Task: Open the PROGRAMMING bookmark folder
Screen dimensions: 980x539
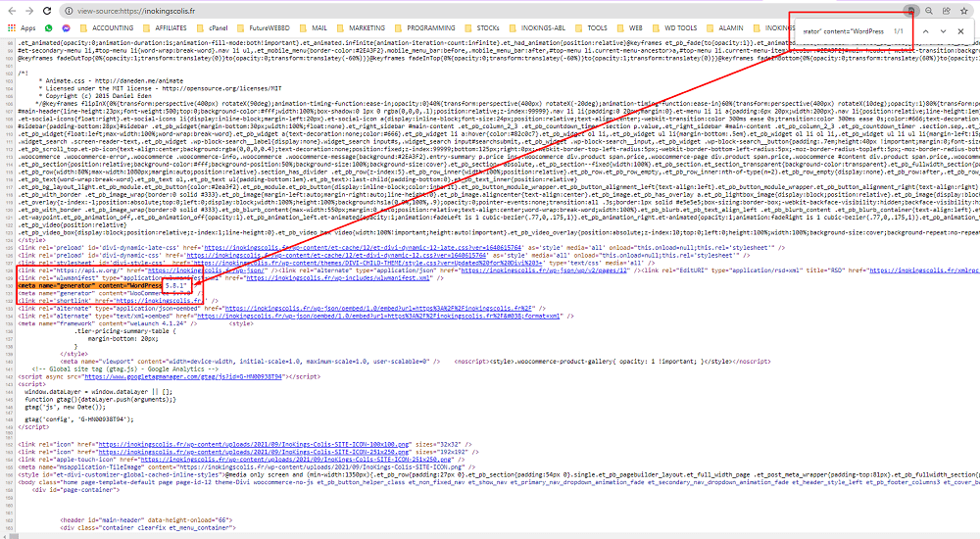Action: tap(425, 28)
